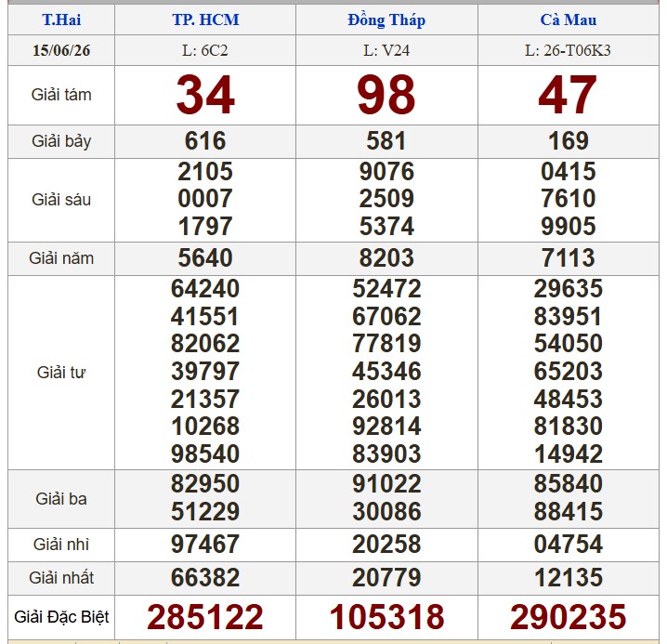Click the Giải bảy row label
Viewport: 667px width, 644px height.
(x=61, y=141)
